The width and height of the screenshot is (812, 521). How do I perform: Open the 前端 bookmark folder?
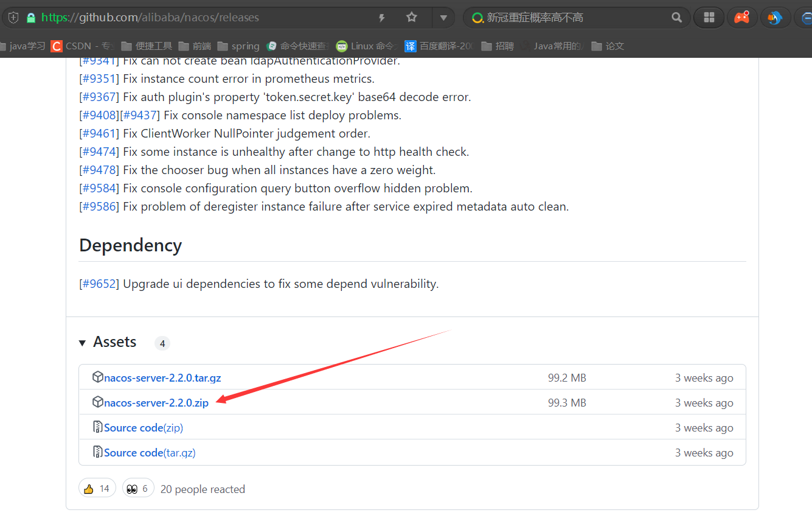pos(195,46)
